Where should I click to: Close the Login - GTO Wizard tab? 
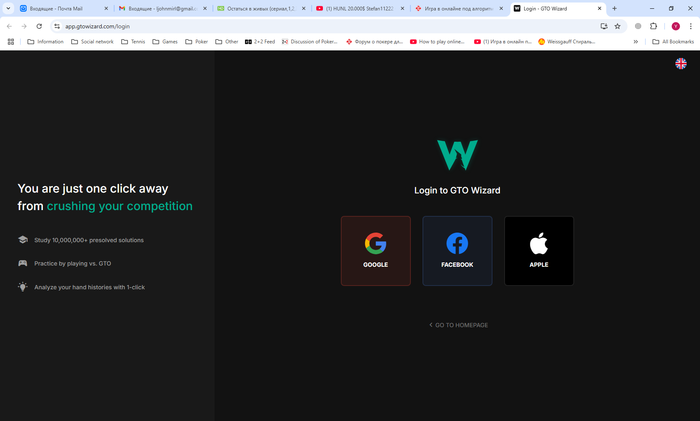(x=600, y=8)
